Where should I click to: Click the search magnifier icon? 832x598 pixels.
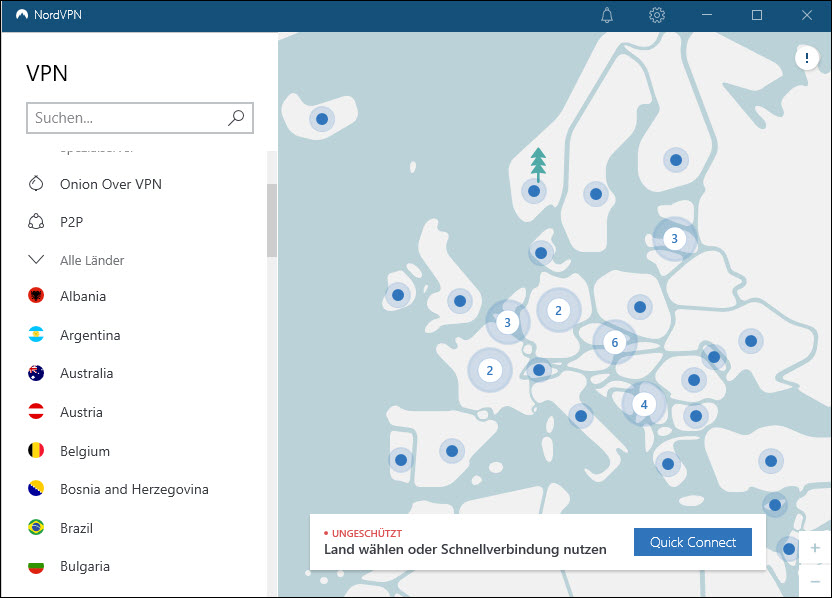point(236,118)
